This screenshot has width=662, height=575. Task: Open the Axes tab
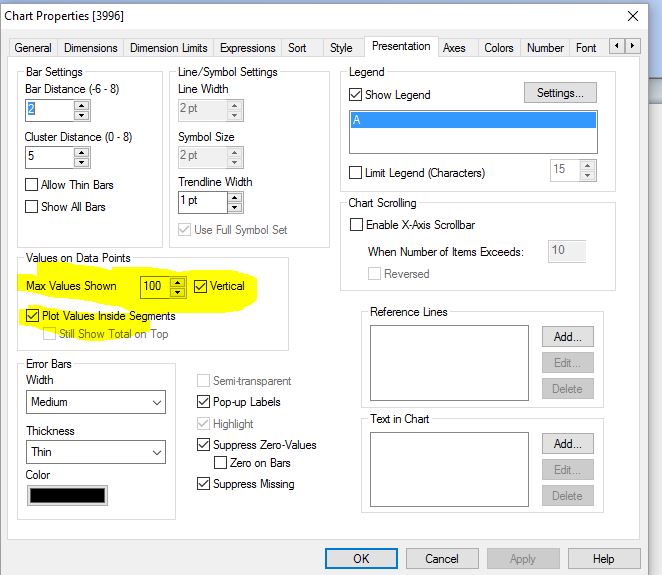click(454, 48)
